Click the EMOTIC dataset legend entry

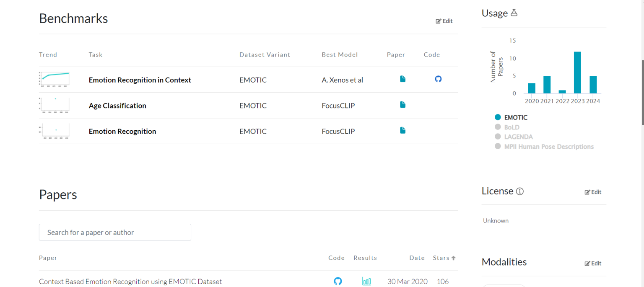(512, 117)
